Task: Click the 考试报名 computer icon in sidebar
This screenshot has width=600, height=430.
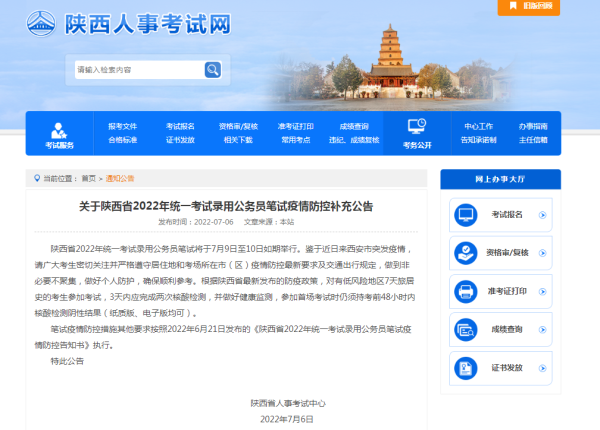Action: (x=466, y=215)
